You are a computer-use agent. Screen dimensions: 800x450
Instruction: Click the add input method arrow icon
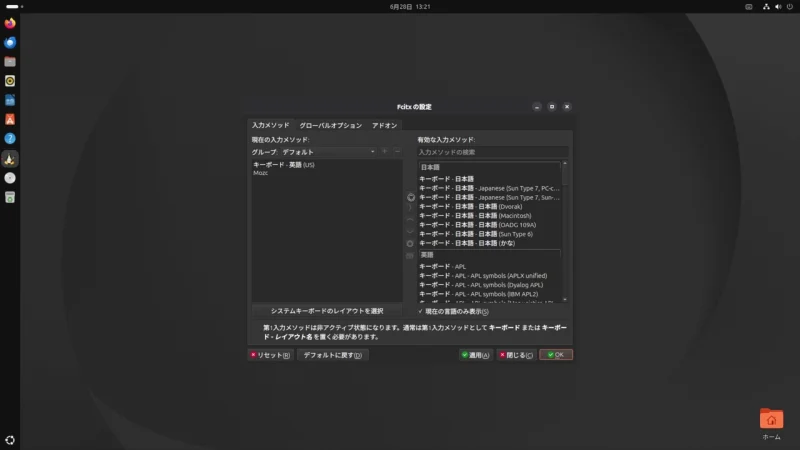coord(411,197)
